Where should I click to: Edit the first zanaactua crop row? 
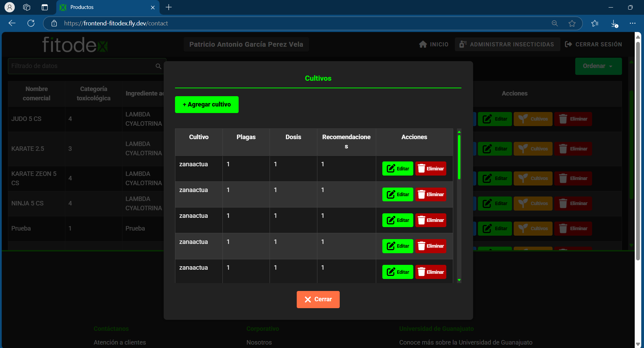[397, 169]
